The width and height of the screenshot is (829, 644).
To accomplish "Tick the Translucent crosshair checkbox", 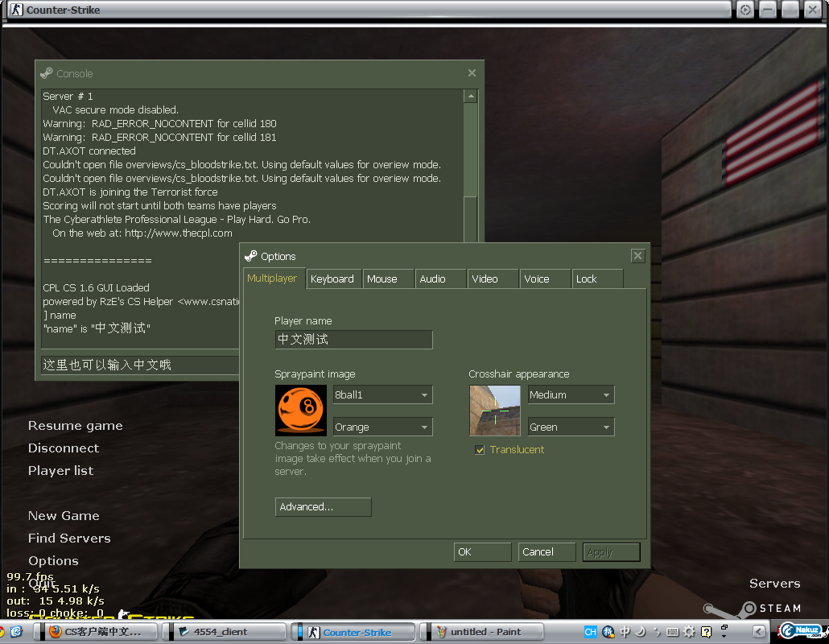I will [480, 450].
